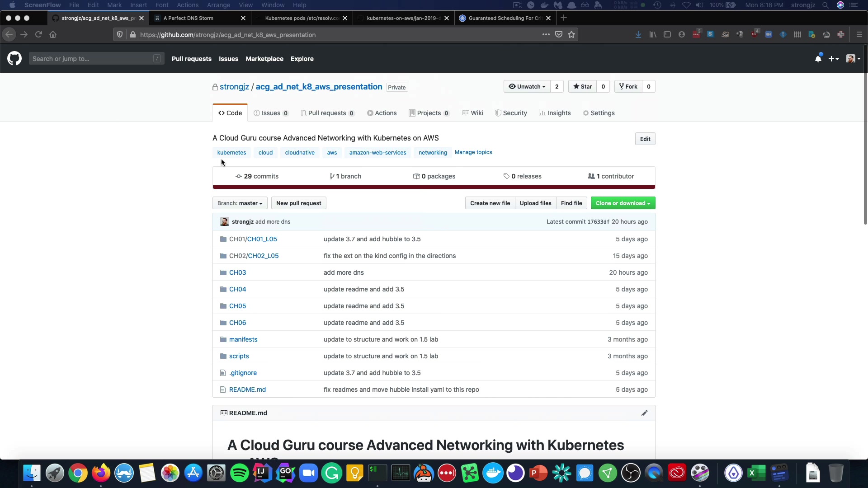Click README.md pencil edit icon
868x488 pixels.
click(644, 413)
